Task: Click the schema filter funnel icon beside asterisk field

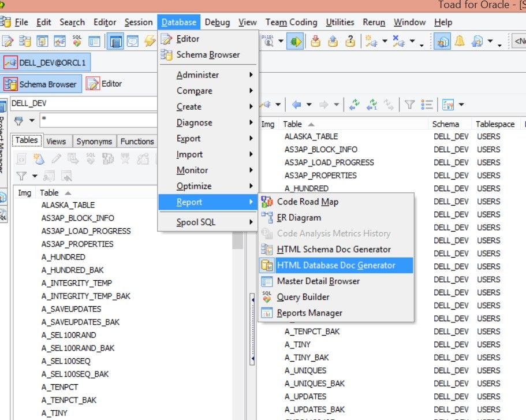Action: click(19, 121)
